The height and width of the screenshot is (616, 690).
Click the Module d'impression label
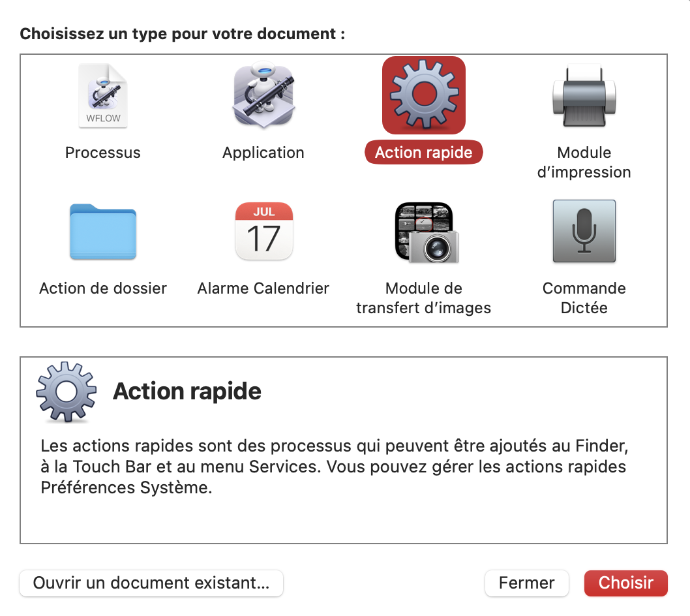[584, 162]
